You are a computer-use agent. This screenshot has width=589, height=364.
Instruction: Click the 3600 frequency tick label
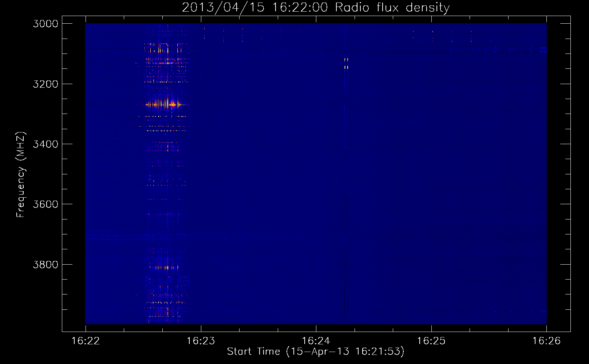[46, 204]
